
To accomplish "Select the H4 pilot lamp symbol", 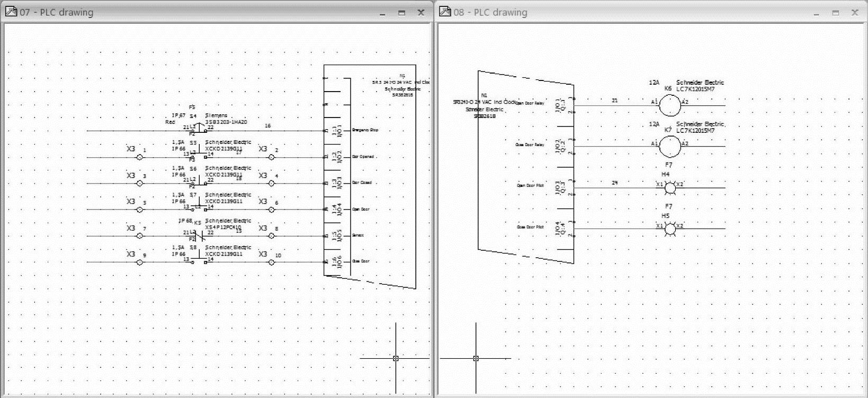I will [669, 187].
